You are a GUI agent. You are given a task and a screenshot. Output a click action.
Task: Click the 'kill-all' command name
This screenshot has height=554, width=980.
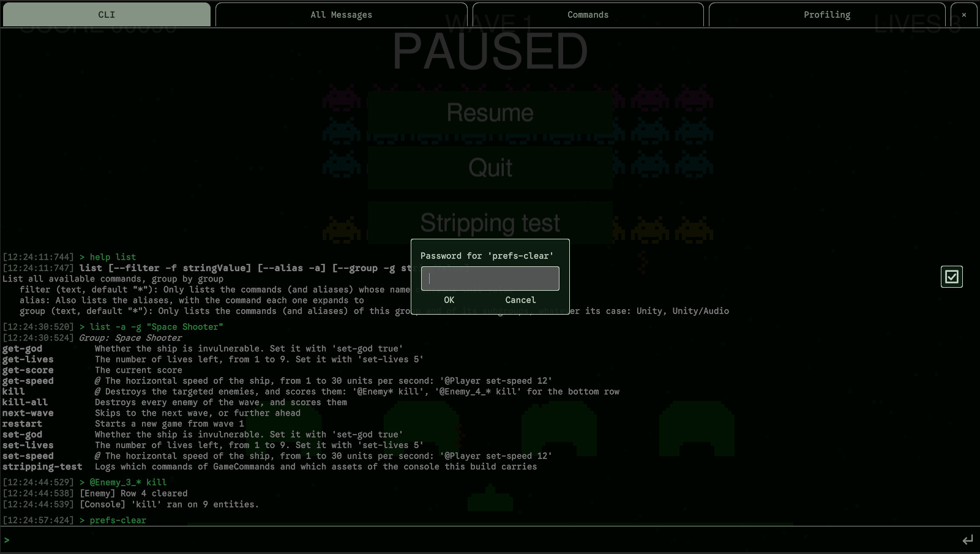[x=25, y=402]
